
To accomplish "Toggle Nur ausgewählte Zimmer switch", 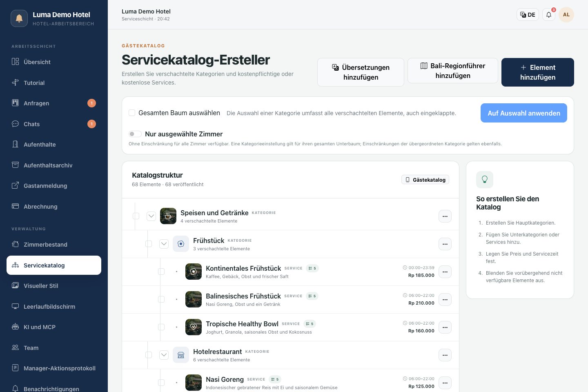I will (x=135, y=134).
